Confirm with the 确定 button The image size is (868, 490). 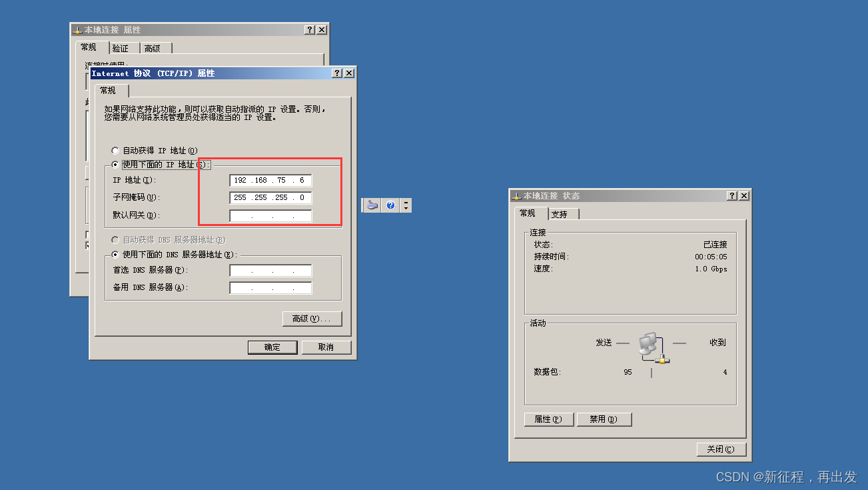[272, 347]
